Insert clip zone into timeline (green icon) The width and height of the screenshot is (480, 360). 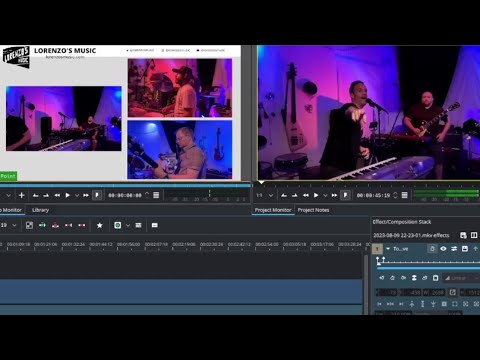pos(42,225)
